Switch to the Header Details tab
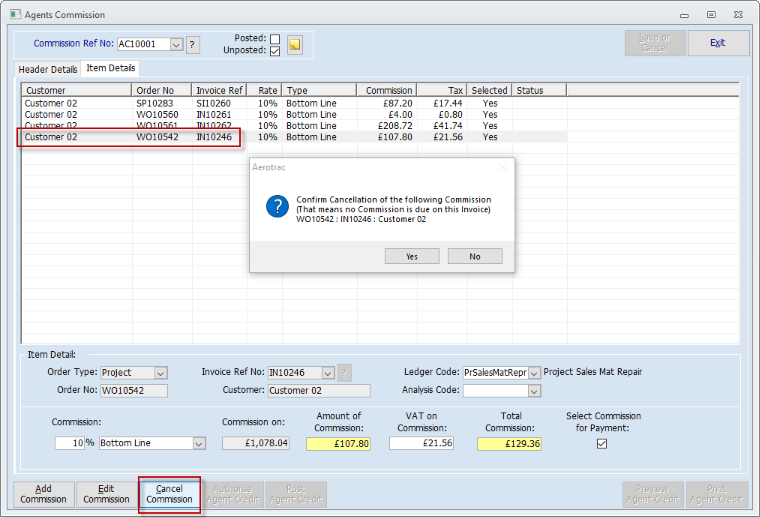760x518 pixels. point(48,69)
